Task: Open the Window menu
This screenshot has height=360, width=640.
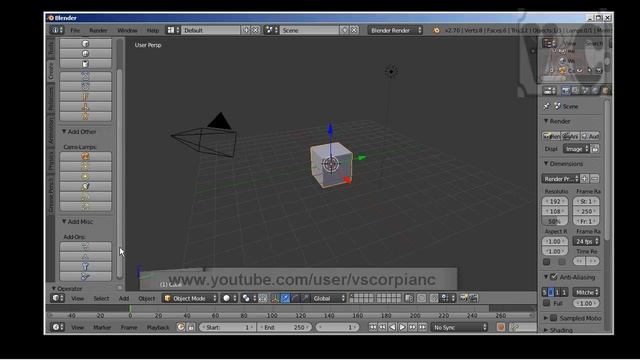Action: click(x=127, y=30)
